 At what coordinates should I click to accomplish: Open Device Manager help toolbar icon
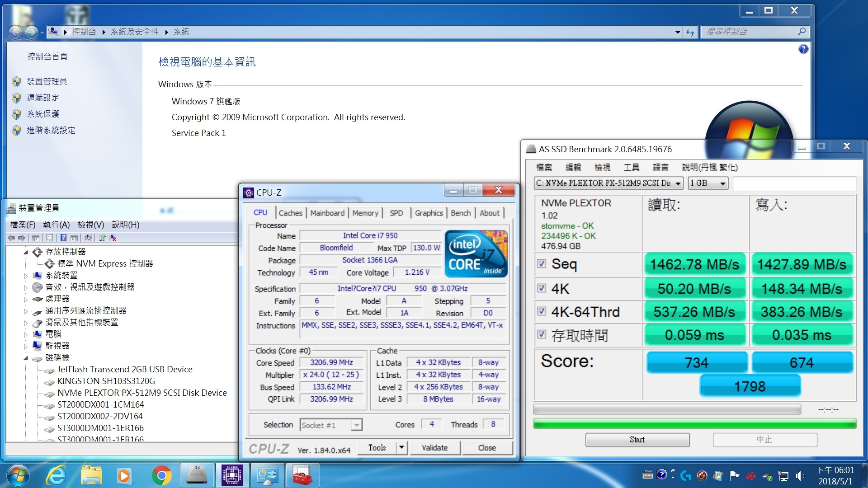(x=64, y=238)
